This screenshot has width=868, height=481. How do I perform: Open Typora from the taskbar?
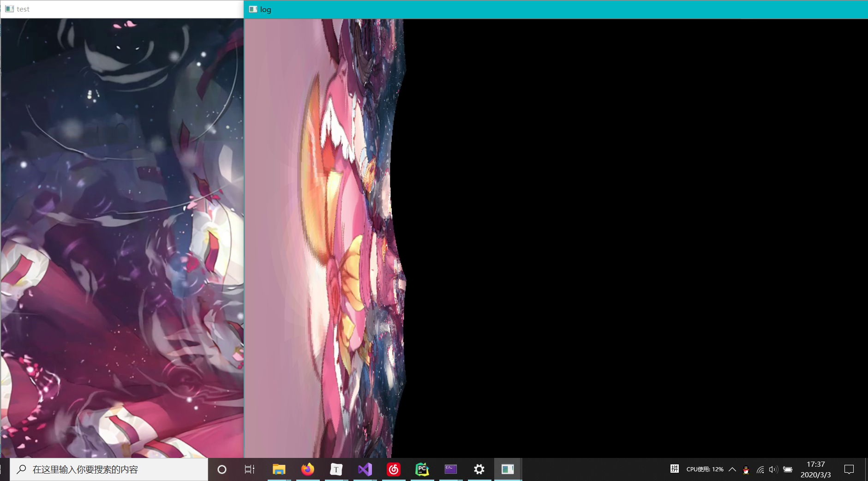(336, 469)
